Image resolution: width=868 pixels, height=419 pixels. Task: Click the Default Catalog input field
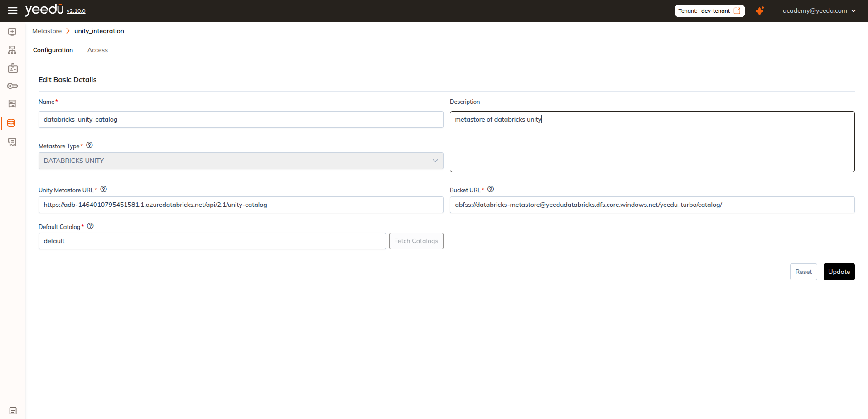pyautogui.click(x=212, y=241)
